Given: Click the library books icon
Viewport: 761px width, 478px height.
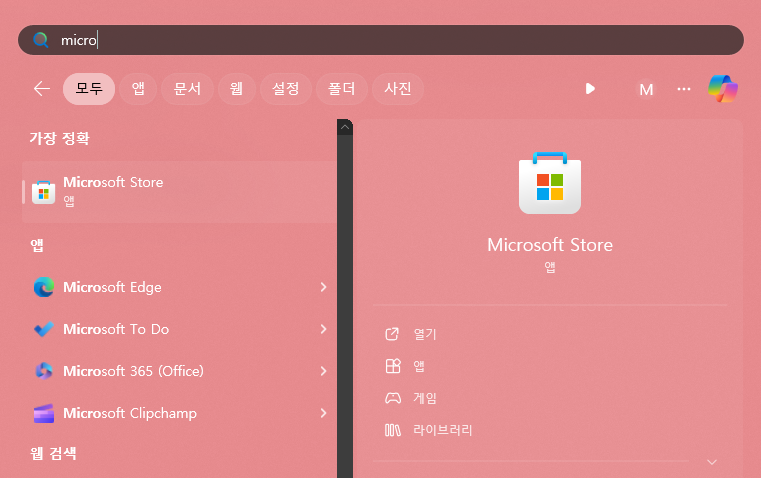Looking at the screenshot, I should 393,430.
